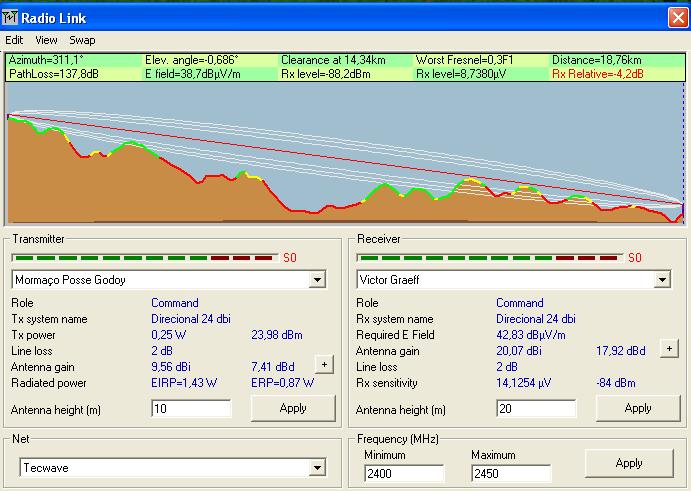Close the Radio Link window
The width and height of the screenshot is (691, 491).
(x=676, y=16)
